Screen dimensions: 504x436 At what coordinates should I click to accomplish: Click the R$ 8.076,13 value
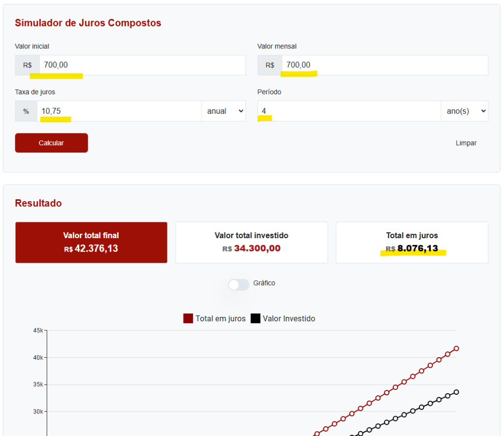pos(412,249)
